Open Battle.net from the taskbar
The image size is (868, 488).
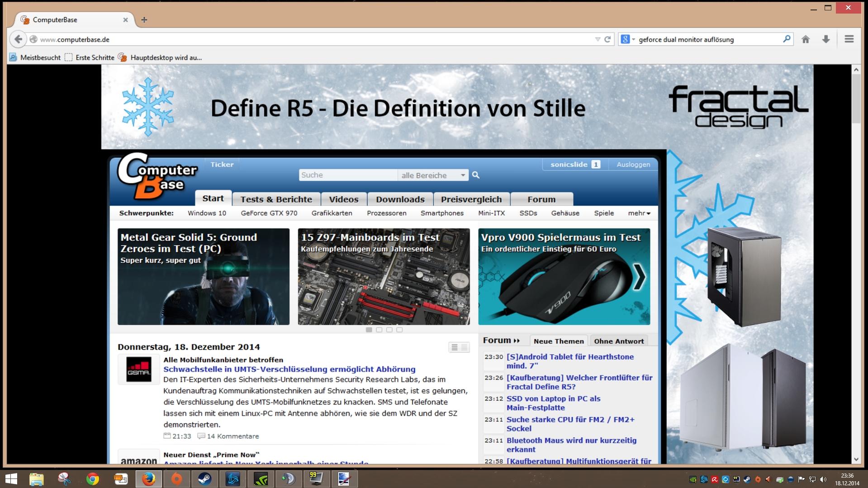click(x=232, y=479)
